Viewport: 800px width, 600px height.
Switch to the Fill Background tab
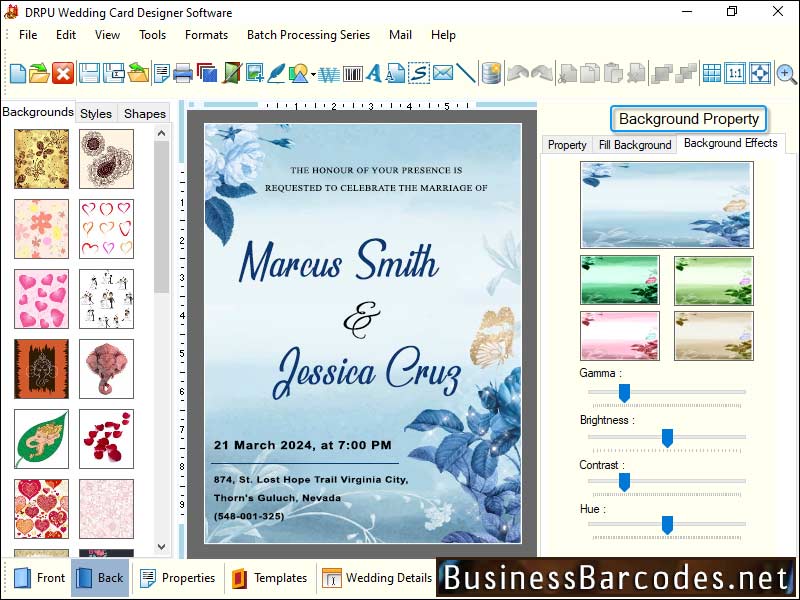tap(634, 144)
